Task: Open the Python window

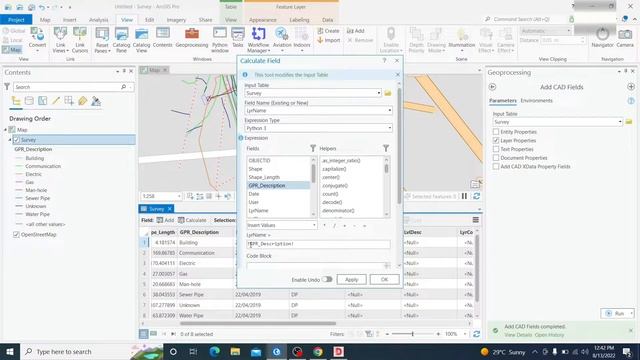Action: pyautogui.click(x=220, y=40)
